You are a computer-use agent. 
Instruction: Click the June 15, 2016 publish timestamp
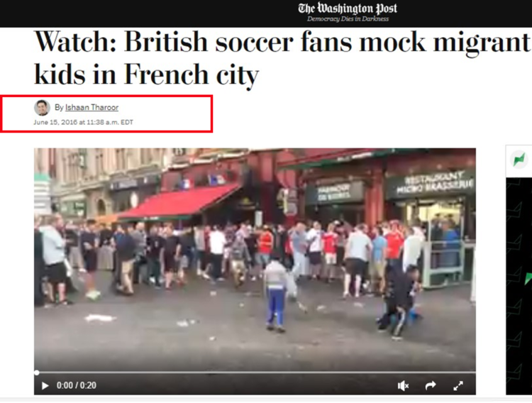pos(84,122)
